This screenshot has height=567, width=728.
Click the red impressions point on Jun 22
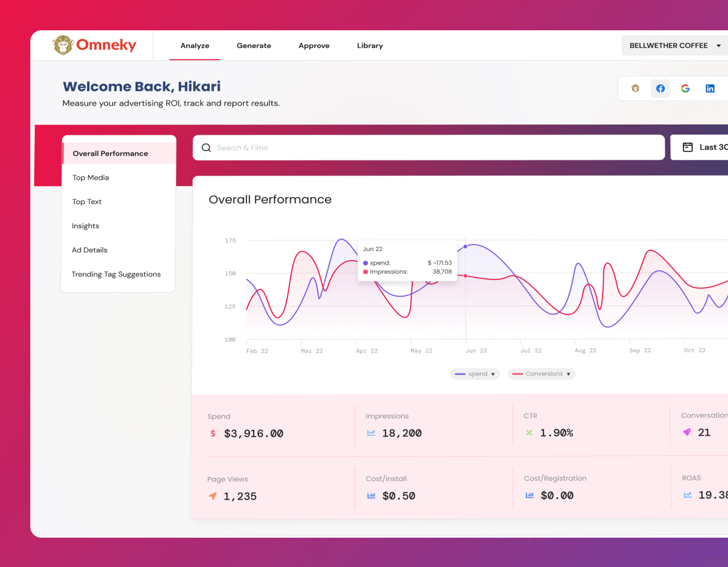pyautogui.click(x=466, y=276)
